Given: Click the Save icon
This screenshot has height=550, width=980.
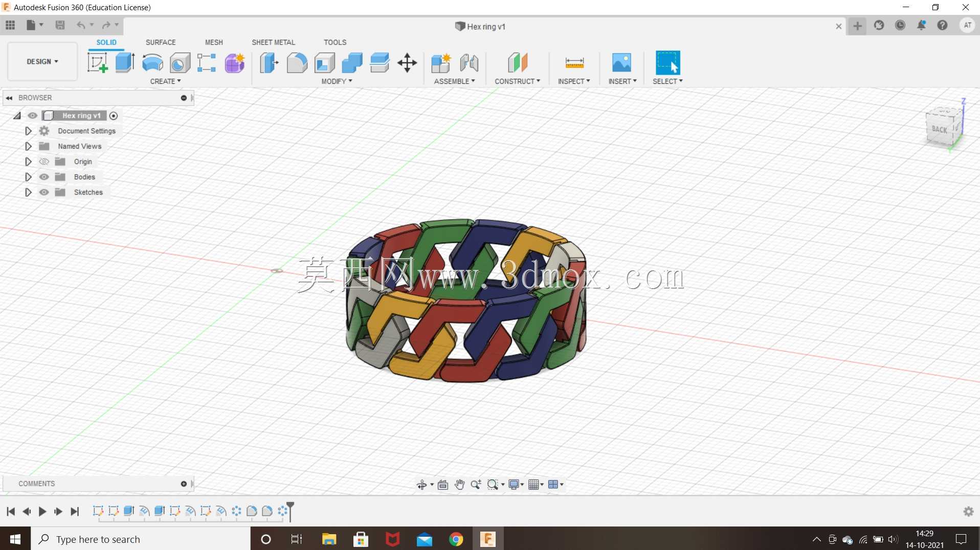Looking at the screenshot, I should click(60, 25).
